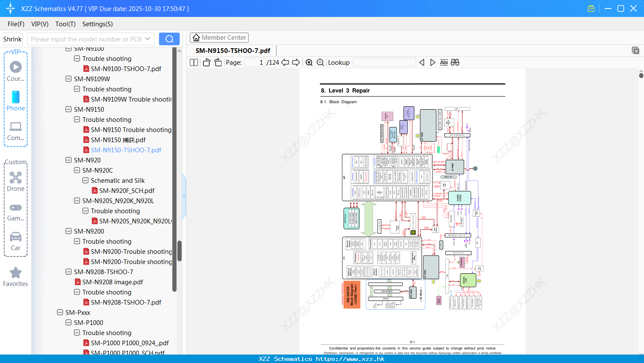
Task: Click the Page number field
Action: (x=255, y=63)
